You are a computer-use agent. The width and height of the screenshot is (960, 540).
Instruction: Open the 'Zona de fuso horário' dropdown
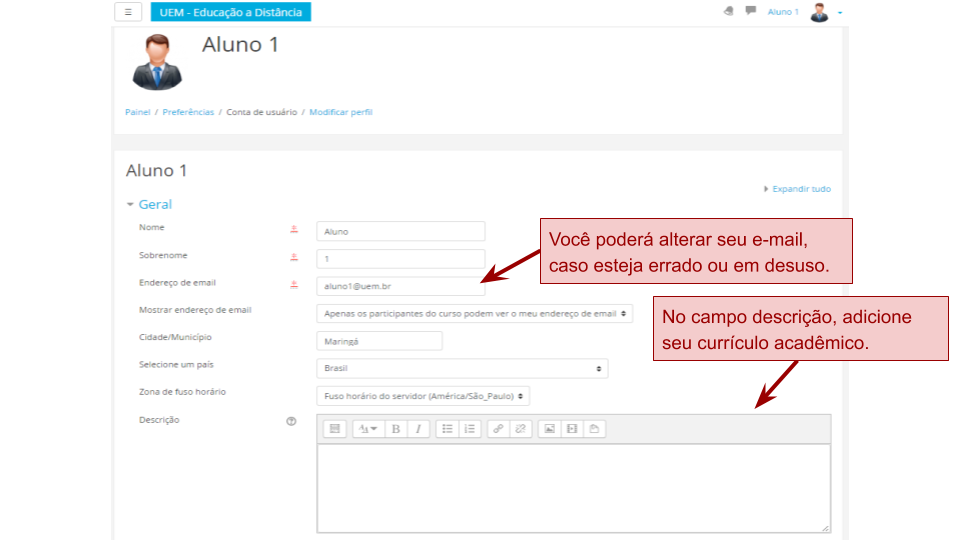[422, 396]
